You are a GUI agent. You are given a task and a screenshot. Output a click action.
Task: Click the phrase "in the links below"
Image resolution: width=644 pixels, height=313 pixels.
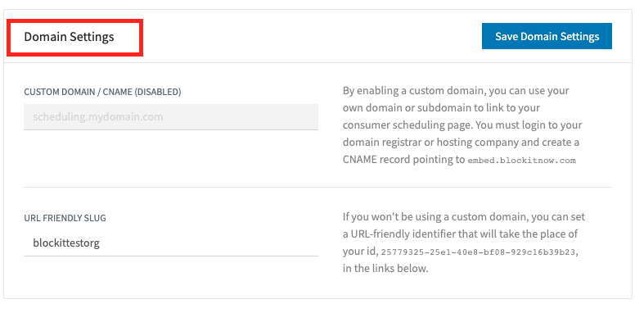[385, 269]
